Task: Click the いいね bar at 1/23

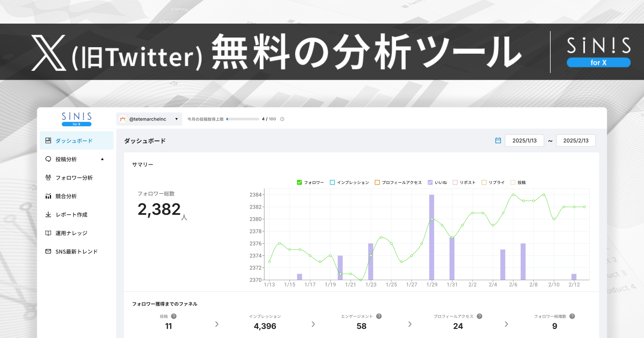Action: pos(371,261)
